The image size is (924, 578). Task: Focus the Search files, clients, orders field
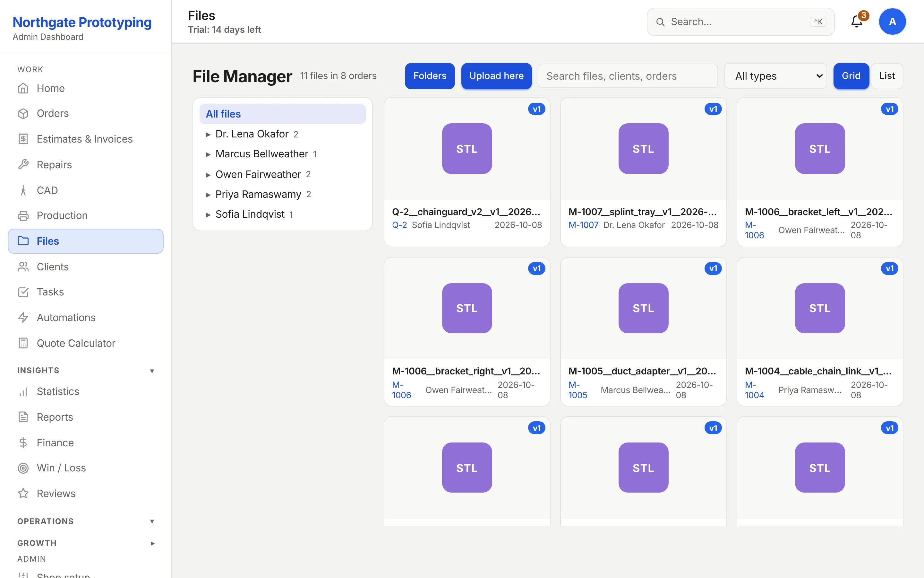coord(627,76)
